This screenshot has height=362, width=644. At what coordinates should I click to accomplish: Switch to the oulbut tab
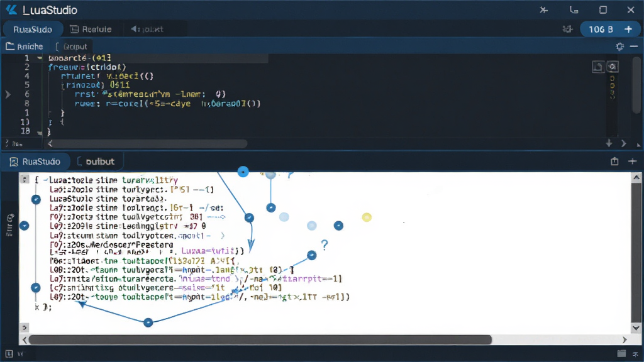pyautogui.click(x=96, y=162)
